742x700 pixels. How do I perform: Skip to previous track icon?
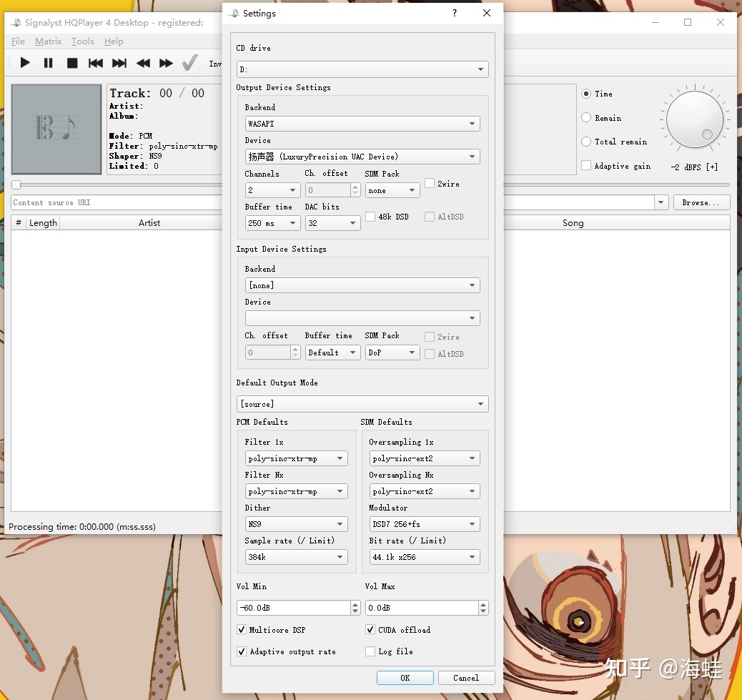(x=96, y=63)
